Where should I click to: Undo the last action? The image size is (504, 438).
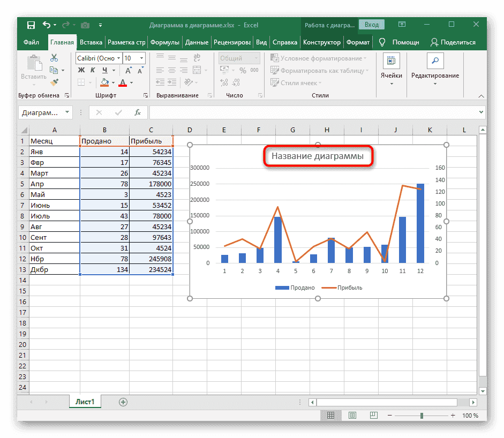pos(47,25)
